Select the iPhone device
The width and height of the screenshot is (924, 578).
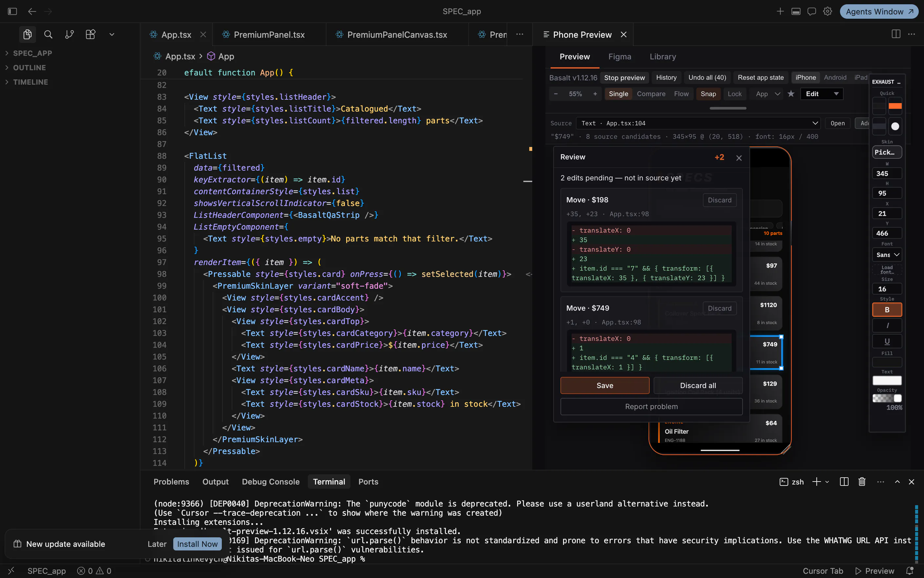(x=806, y=78)
